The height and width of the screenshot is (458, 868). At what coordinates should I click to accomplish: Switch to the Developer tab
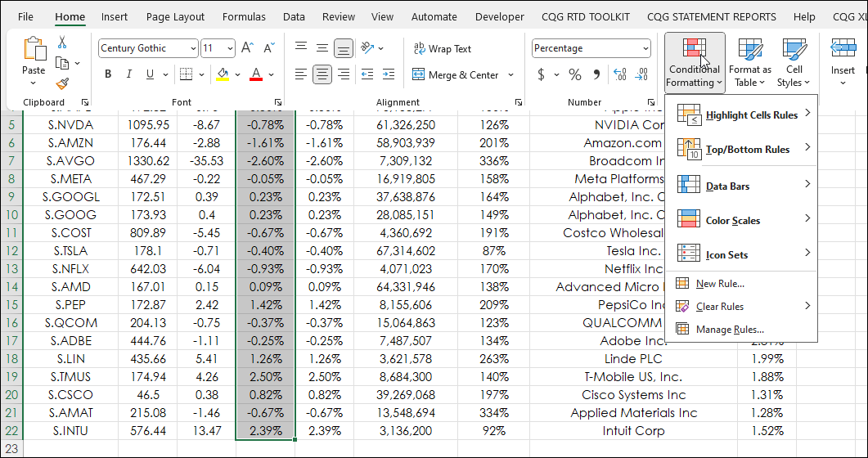pos(499,17)
